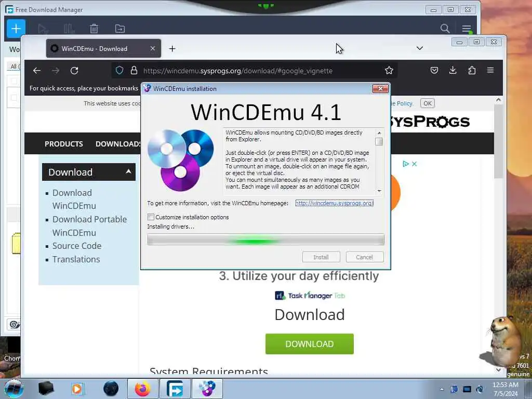This screenshot has width=532, height=399.
Task: Click the trash delete icon in Free Download Manager
Action: pos(94,29)
